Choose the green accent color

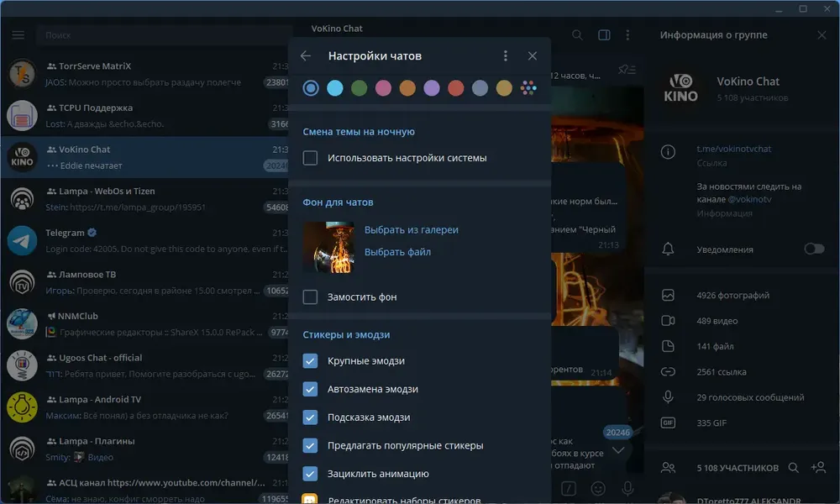[359, 88]
